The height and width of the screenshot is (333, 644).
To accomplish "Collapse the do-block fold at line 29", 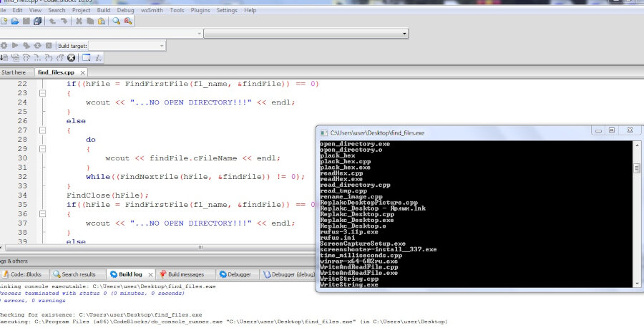I will click(42, 149).
